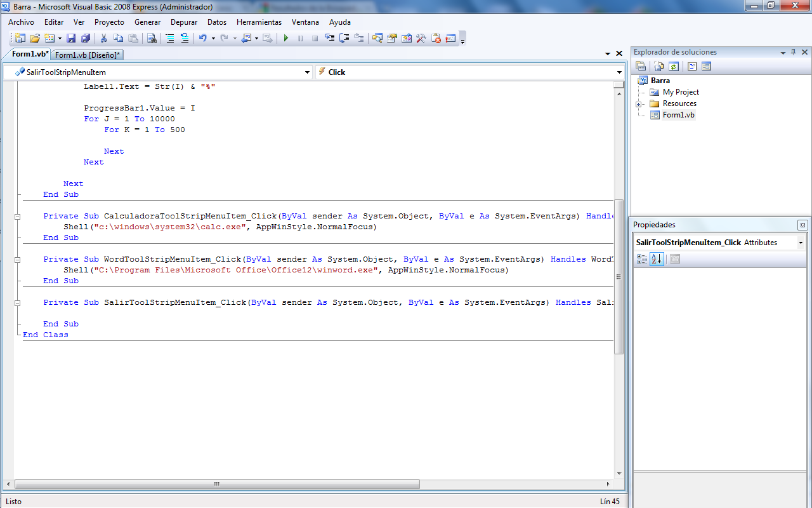Expand the Resources folder node
The height and width of the screenshot is (508, 812).
tap(639, 104)
